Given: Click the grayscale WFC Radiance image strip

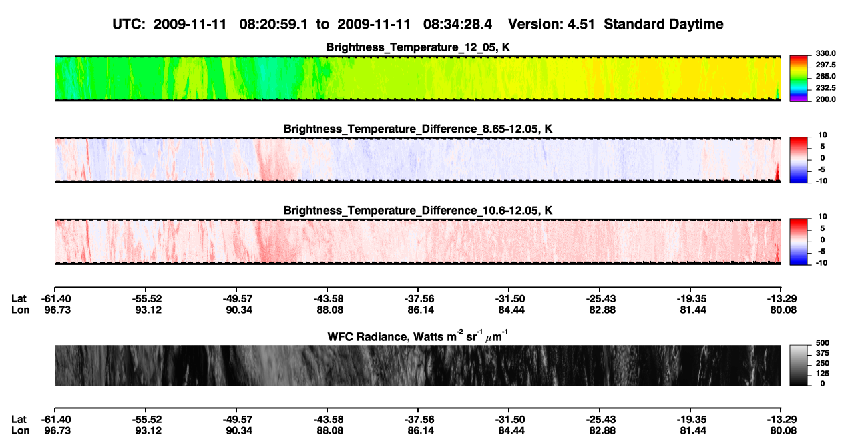Looking at the screenshot, I should pos(418,366).
